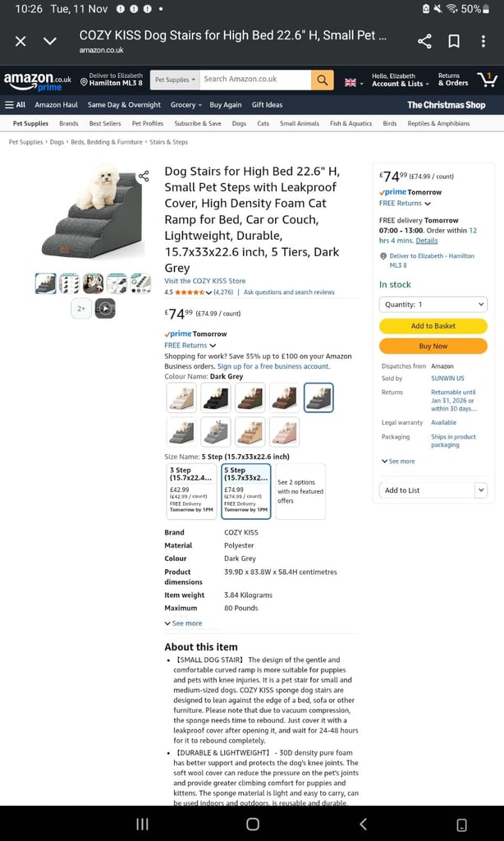Select the 5 Step size option
Viewport: 504px width, 841px height.
click(246, 491)
